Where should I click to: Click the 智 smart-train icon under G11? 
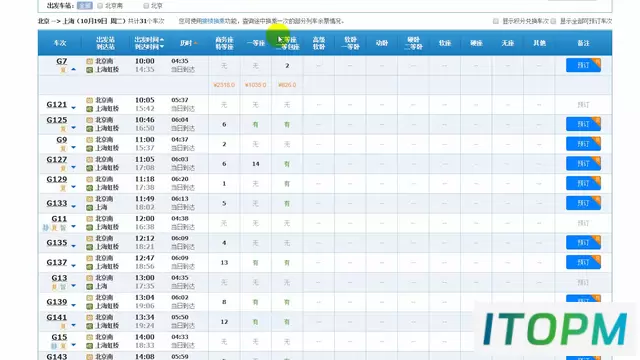click(63, 227)
